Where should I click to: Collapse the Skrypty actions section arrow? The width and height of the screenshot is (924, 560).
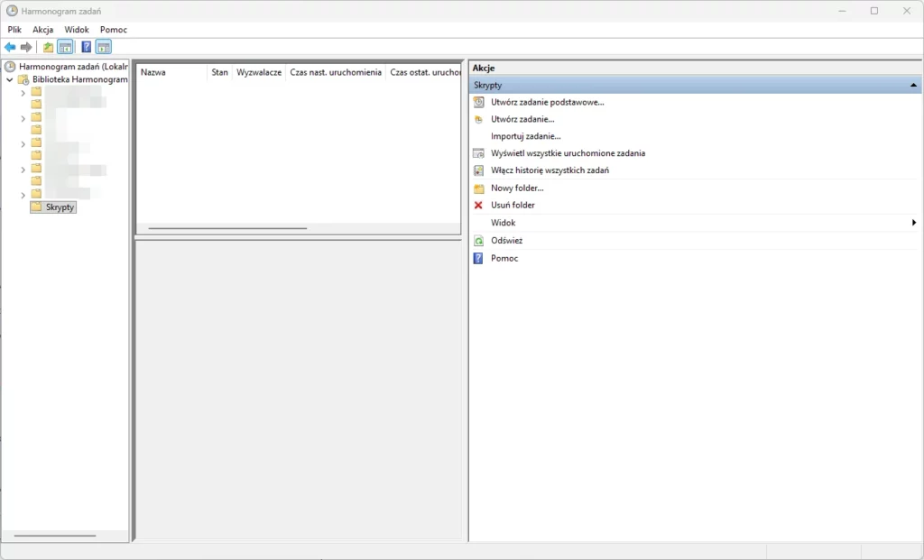click(x=913, y=86)
